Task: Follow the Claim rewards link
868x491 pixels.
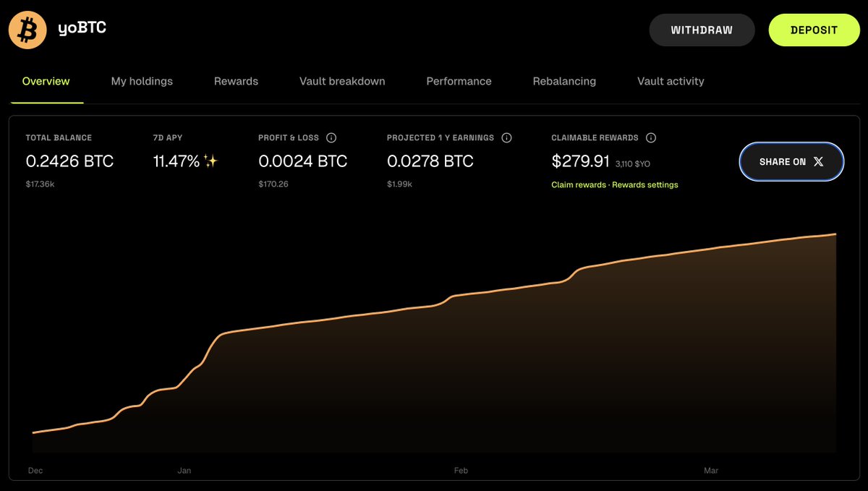Action: point(579,185)
